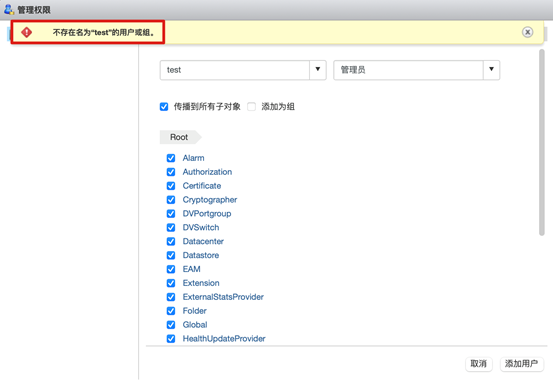The image size is (553, 380).
Task: Open the ExternalStatsProvider privilege link
Action: 223,297
